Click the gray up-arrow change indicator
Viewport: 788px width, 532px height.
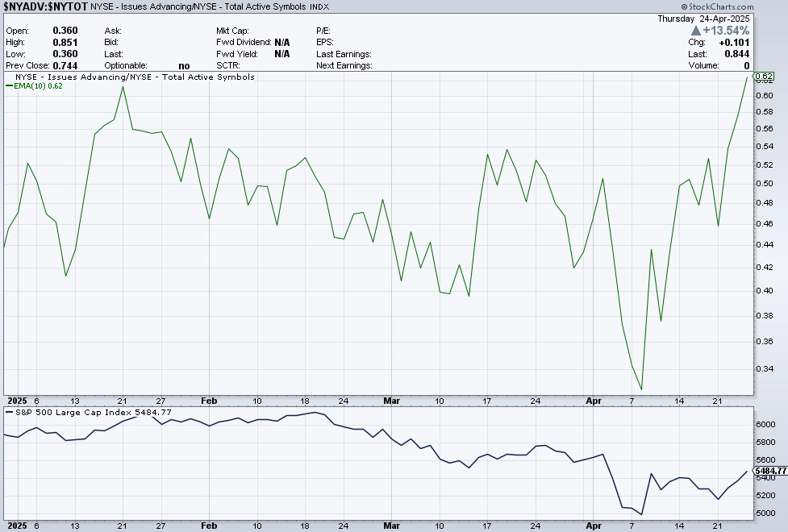point(696,31)
